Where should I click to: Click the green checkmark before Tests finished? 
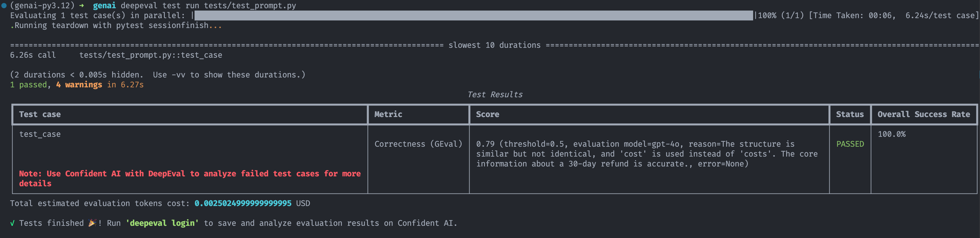(x=12, y=223)
